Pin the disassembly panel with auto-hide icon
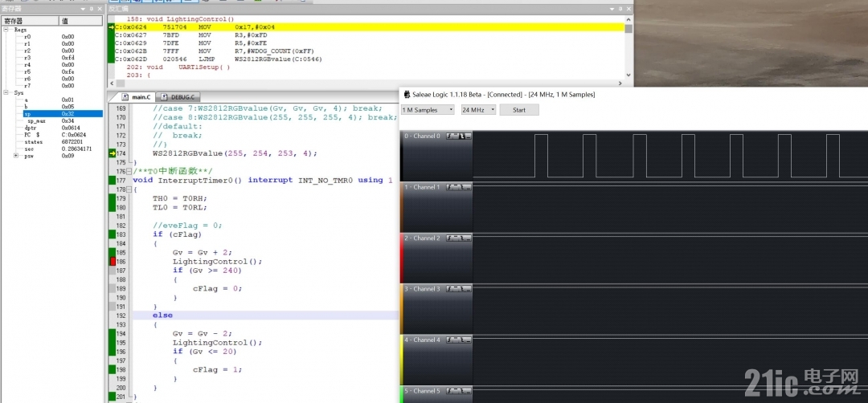868x403 pixels. pyautogui.click(x=620, y=8)
